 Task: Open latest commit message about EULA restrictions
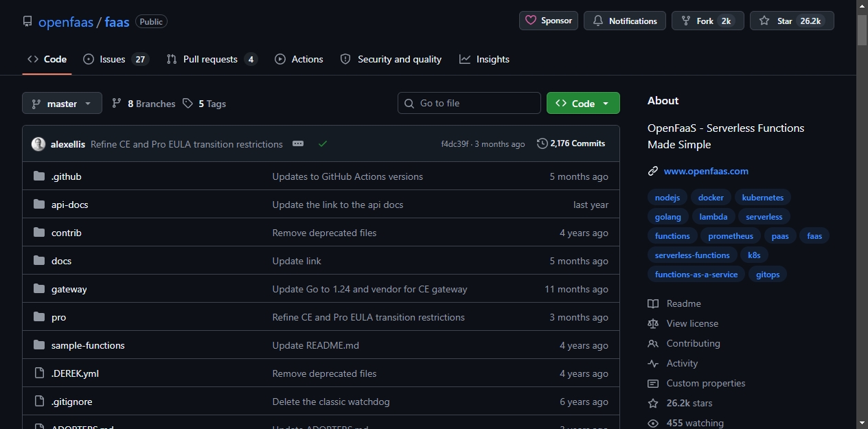(x=187, y=144)
